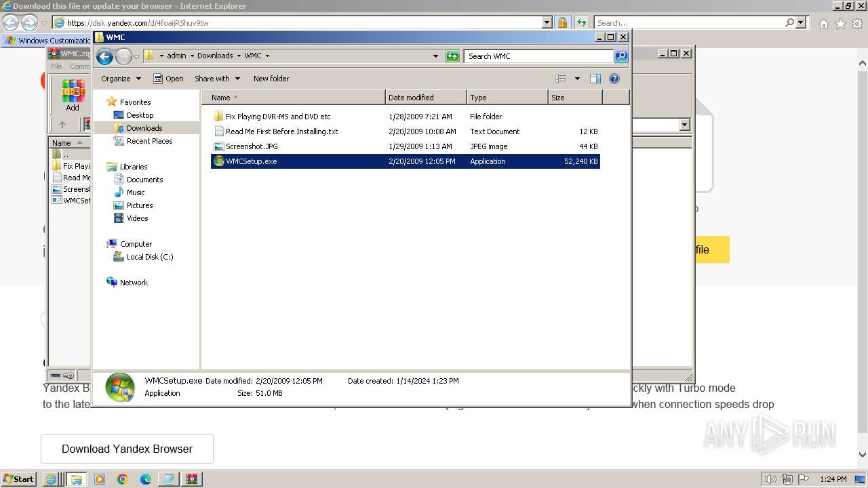Select Libraries in navigation pane
Viewport: 868px width, 488px height.
(134, 167)
